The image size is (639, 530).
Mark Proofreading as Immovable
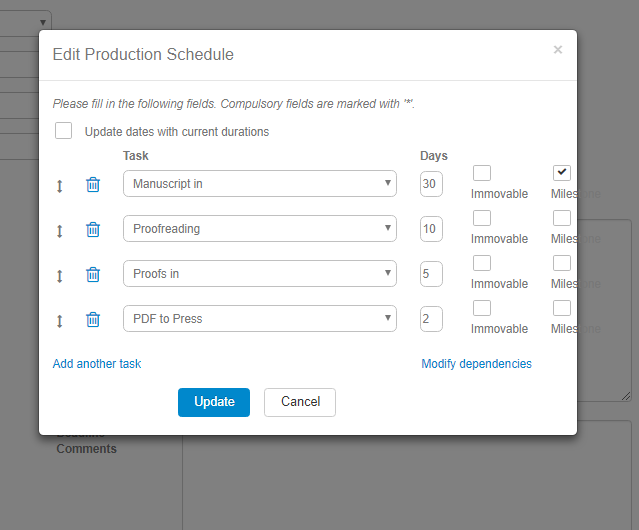(x=482, y=218)
